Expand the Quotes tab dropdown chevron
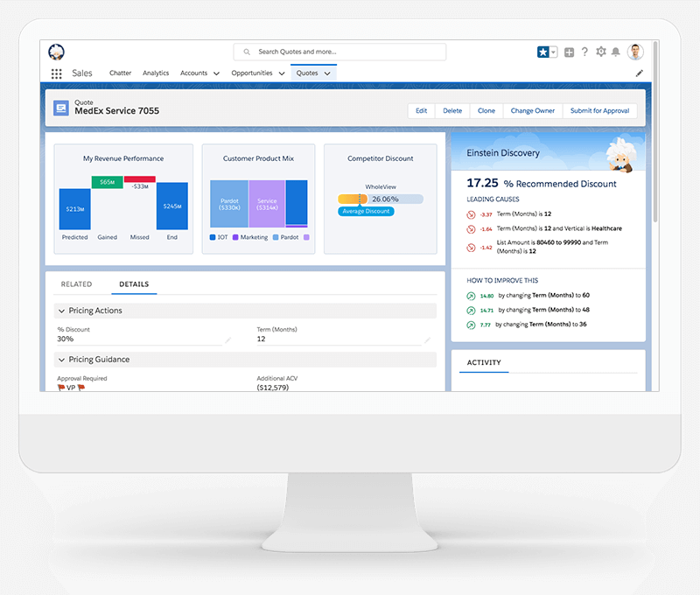This screenshot has height=595, width=700. point(327,73)
